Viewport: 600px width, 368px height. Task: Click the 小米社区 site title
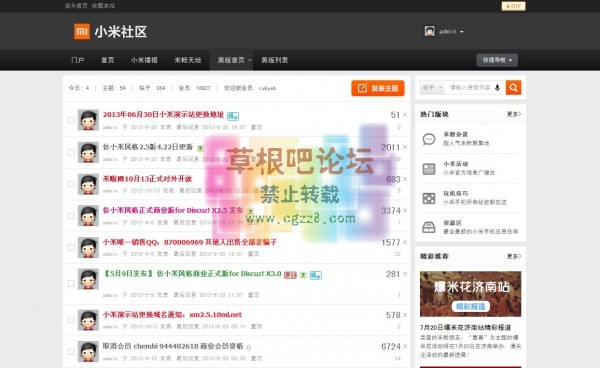pos(121,32)
